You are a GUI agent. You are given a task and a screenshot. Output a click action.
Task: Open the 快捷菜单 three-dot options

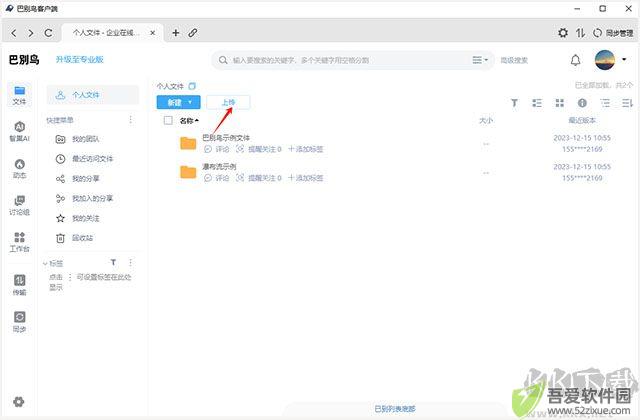click(131, 120)
